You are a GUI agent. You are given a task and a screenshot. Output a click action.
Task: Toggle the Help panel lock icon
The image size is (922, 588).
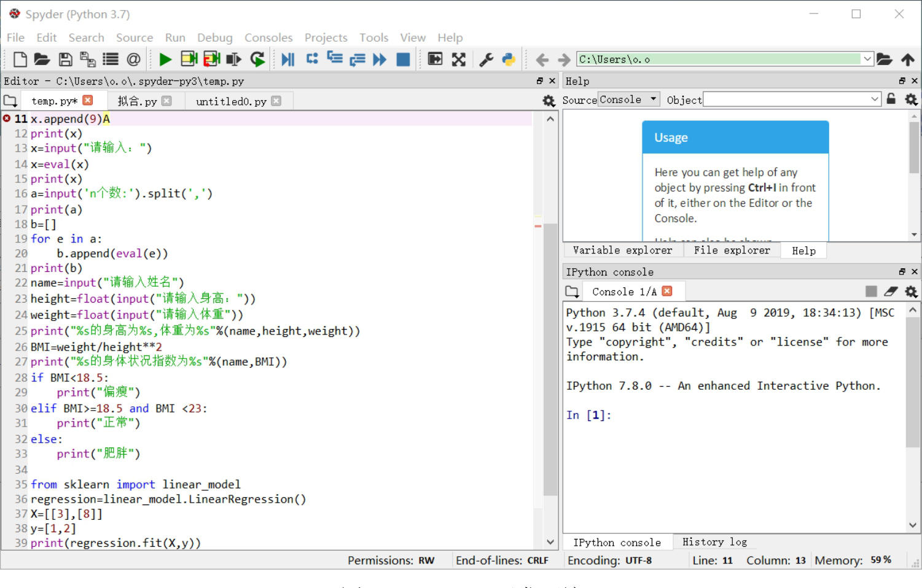891,99
